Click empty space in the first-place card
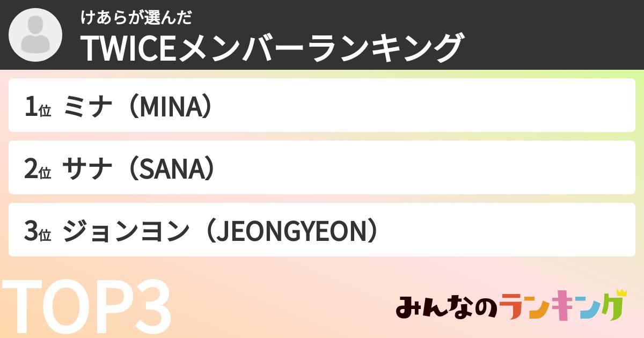644x338 pixels. point(429,106)
